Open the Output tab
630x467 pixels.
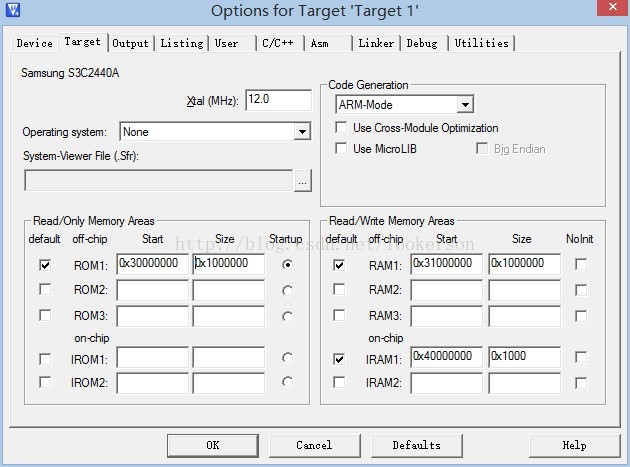tap(131, 43)
